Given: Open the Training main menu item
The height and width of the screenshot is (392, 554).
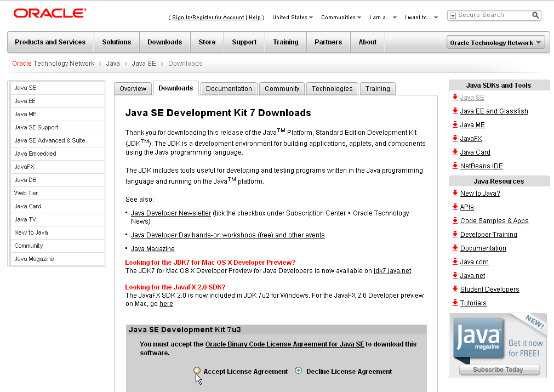Looking at the screenshot, I should (285, 42).
